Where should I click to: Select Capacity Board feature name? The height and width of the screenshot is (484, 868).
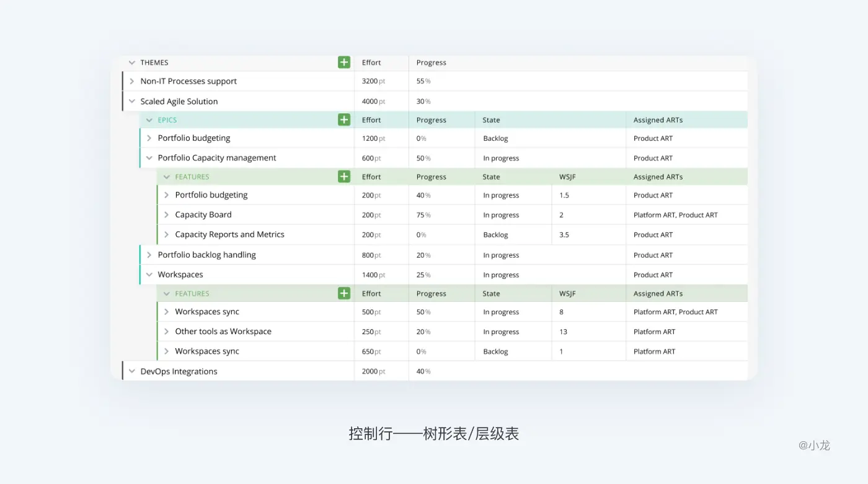(203, 215)
